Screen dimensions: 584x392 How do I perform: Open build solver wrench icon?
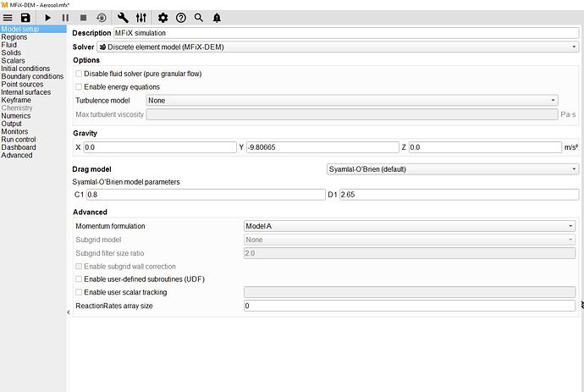pyautogui.click(x=123, y=18)
